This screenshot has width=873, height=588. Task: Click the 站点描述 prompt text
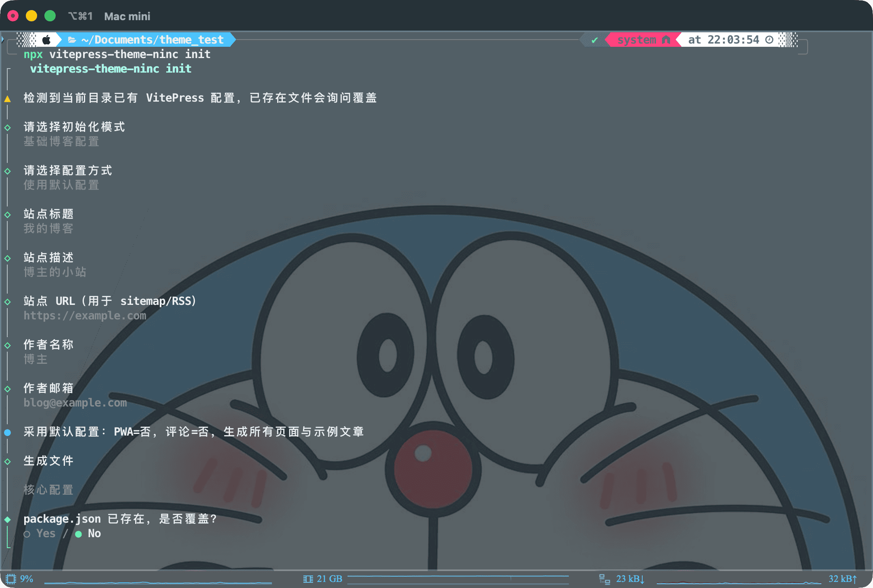click(48, 257)
